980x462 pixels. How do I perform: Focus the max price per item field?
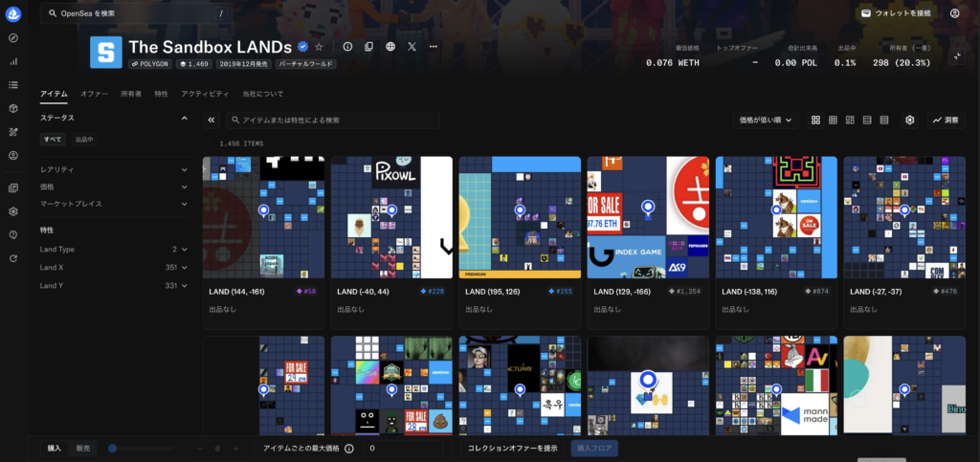click(404, 449)
